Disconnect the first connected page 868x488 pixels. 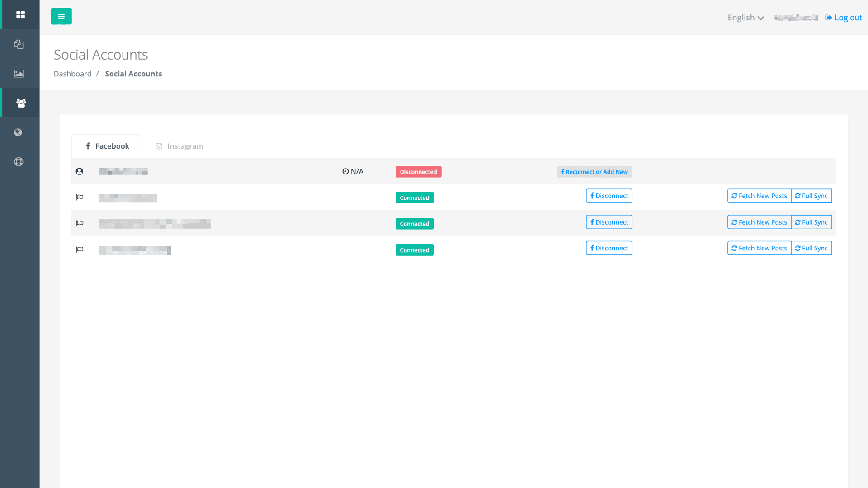[x=609, y=196]
